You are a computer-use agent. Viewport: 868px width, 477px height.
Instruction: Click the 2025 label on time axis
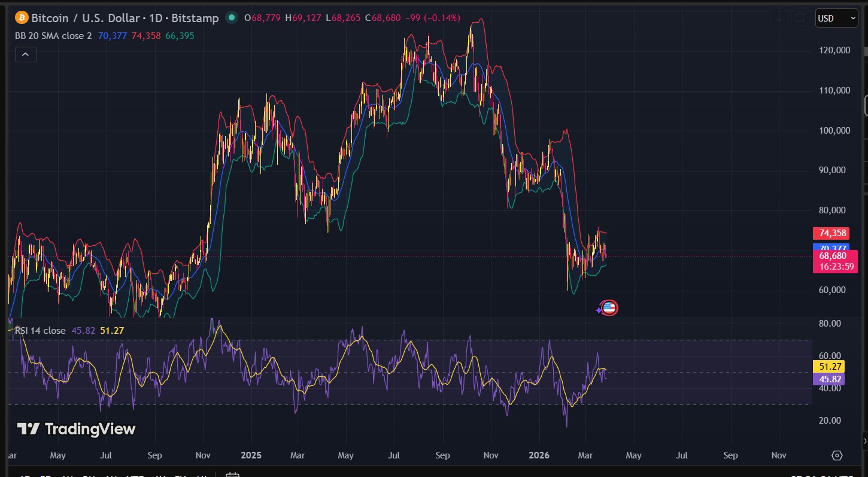pos(251,455)
